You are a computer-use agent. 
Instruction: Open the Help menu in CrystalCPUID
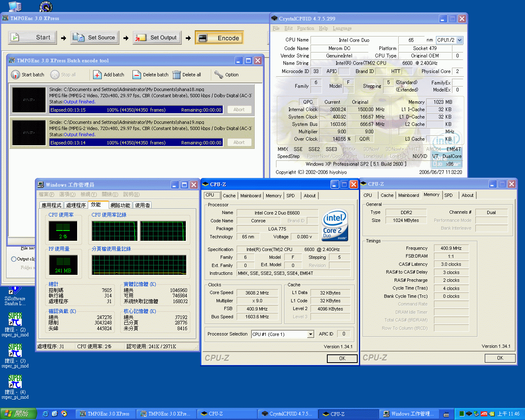pyautogui.click(x=323, y=28)
